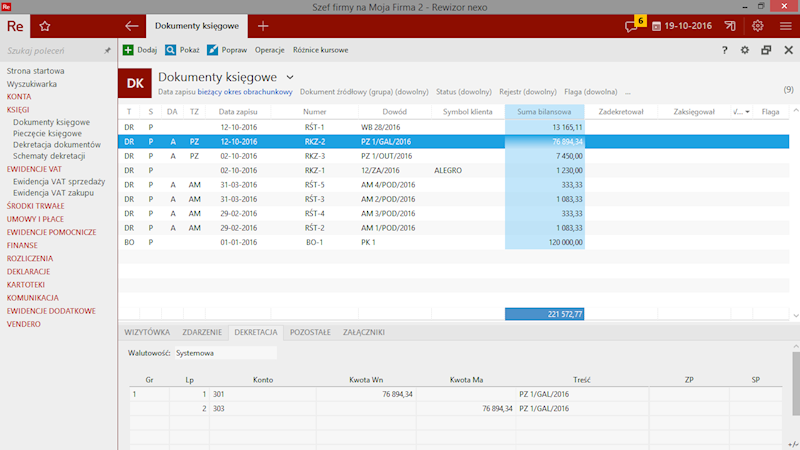Open messages chat icon with 6 badge

tap(632, 26)
